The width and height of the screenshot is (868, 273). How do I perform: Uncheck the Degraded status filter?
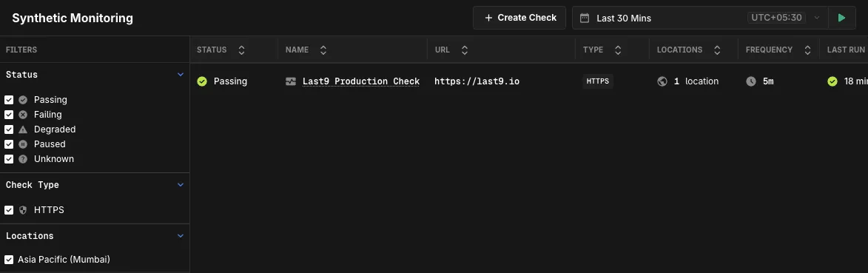9,129
